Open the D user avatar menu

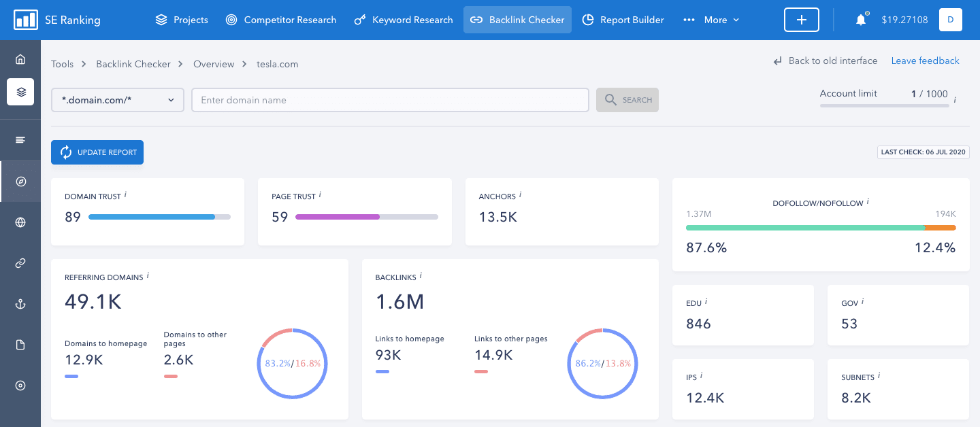coord(950,20)
